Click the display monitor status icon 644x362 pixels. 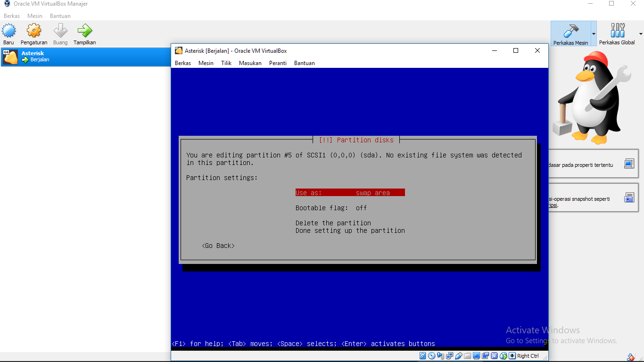[476, 356]
